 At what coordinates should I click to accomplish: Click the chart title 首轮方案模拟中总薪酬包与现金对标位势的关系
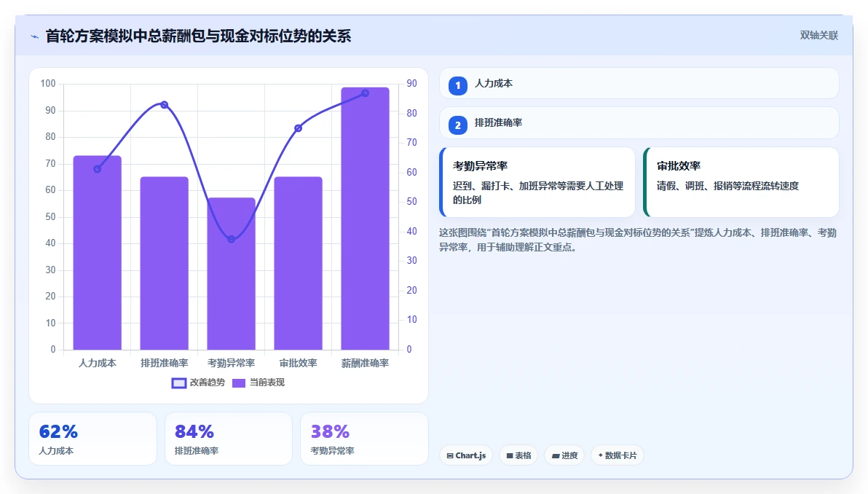pyautogui.click(x=198, y=36)
